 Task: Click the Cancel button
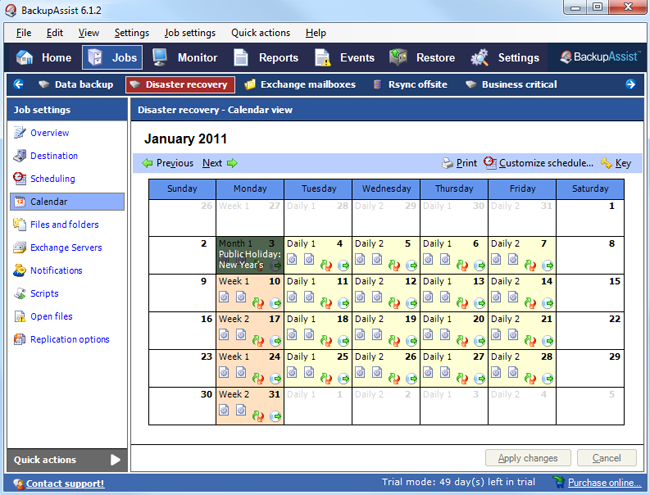tap(606, 458)
